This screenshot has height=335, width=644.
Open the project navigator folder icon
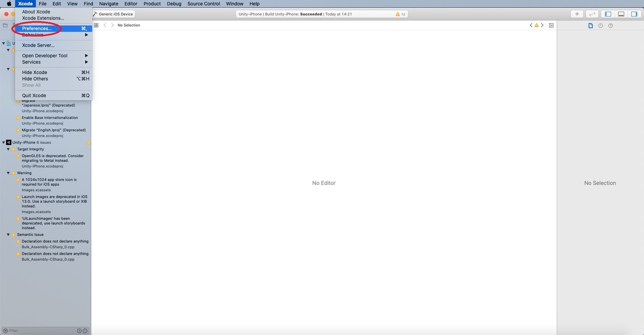[x=5, y=25]
